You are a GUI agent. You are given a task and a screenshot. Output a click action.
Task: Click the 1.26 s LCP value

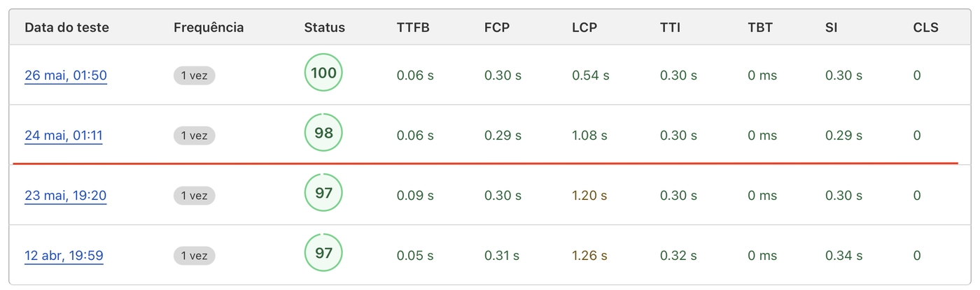tap(589, 256)
